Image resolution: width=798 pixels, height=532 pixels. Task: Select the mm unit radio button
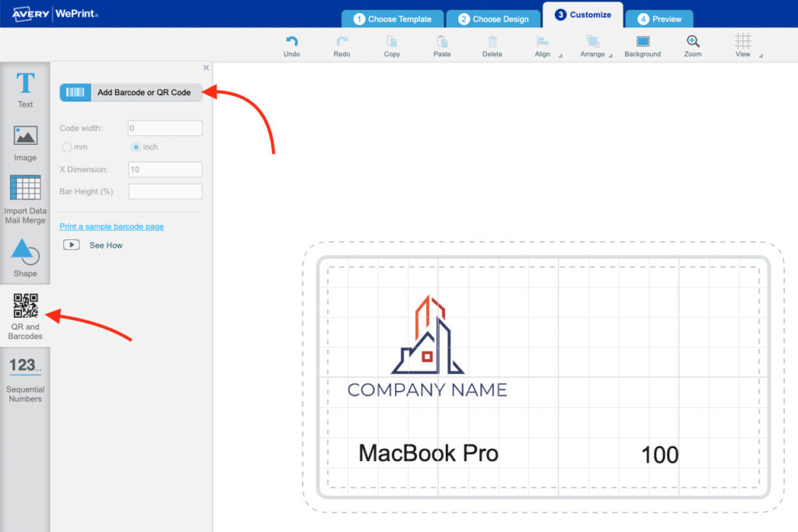(67, 147)
